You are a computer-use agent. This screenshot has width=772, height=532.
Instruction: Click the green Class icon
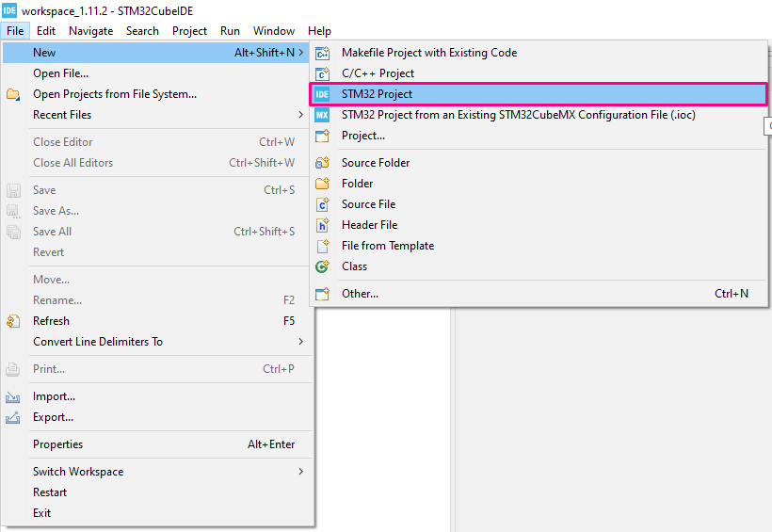(x=322, y=266)
